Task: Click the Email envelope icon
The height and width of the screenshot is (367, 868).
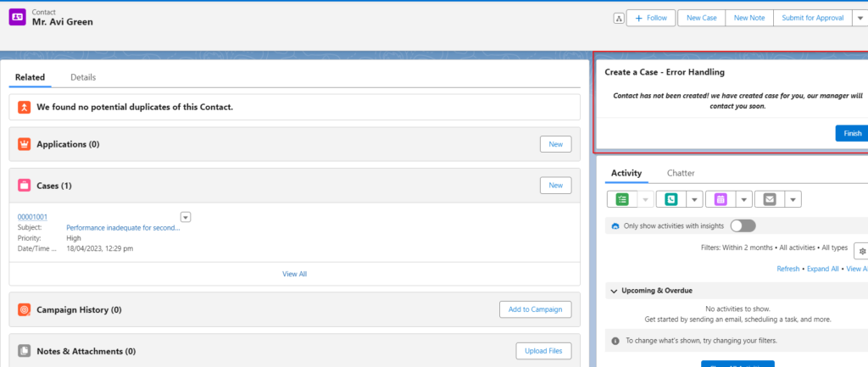Action: pos(770,199)
